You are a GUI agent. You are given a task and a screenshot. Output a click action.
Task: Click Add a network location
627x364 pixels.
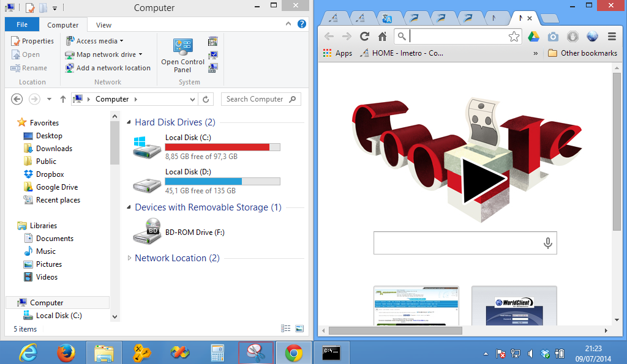tap(108, 68)
